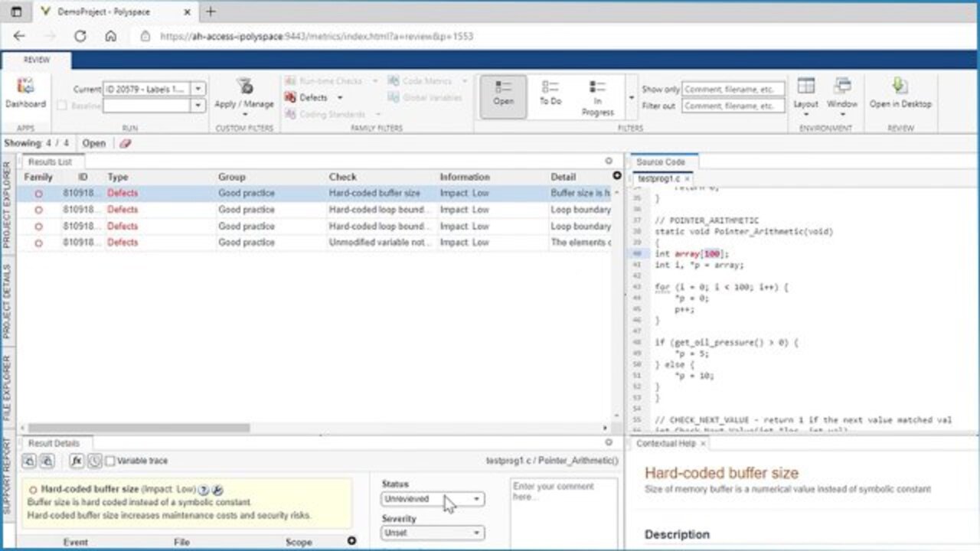Open the Layout menu button
The height and width of the screenshot is (551, 980).
[x=805, y=95]
